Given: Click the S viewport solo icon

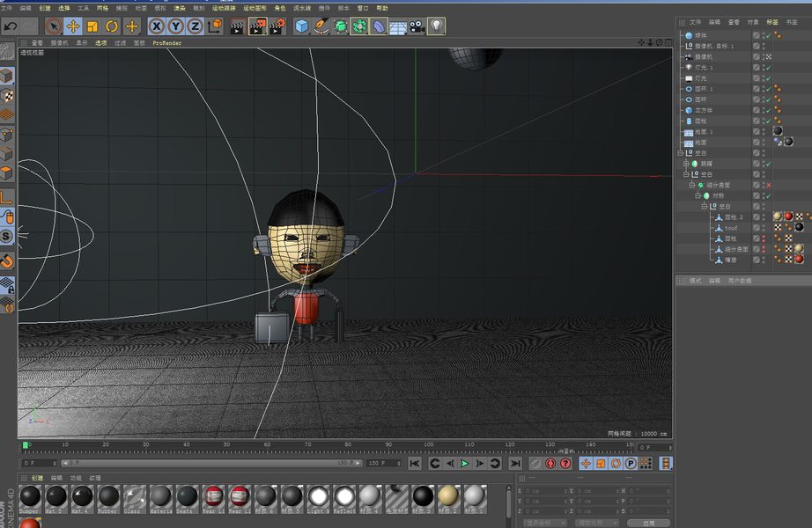Looking at the screenshot, I should point(7,237).
